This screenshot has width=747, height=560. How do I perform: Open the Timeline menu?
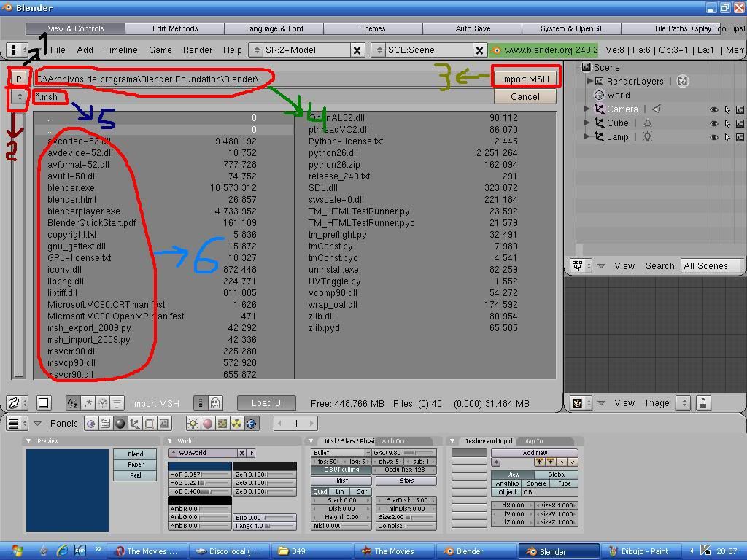coord(121,50)
